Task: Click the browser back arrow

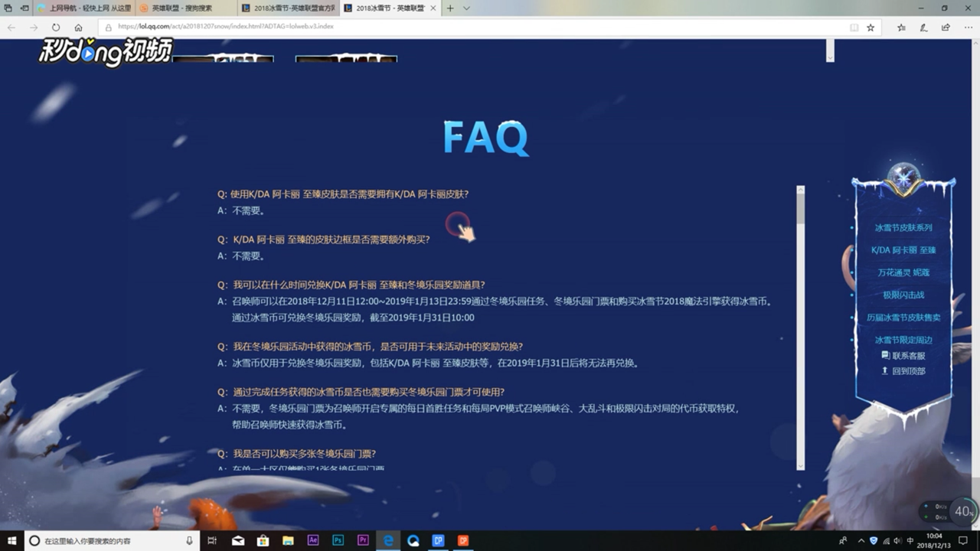Action: tap(11, 27)
